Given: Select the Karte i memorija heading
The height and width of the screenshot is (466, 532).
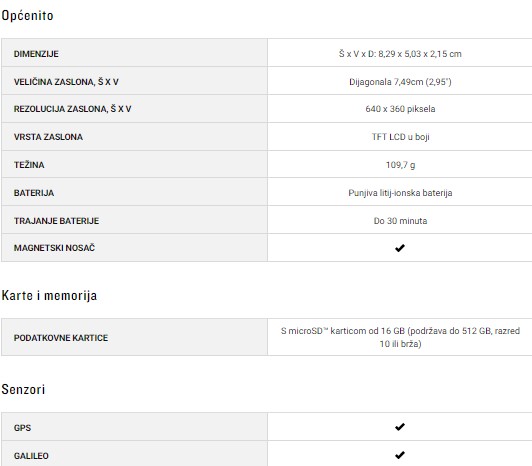Looking at the screenshot, I should 49,296.
